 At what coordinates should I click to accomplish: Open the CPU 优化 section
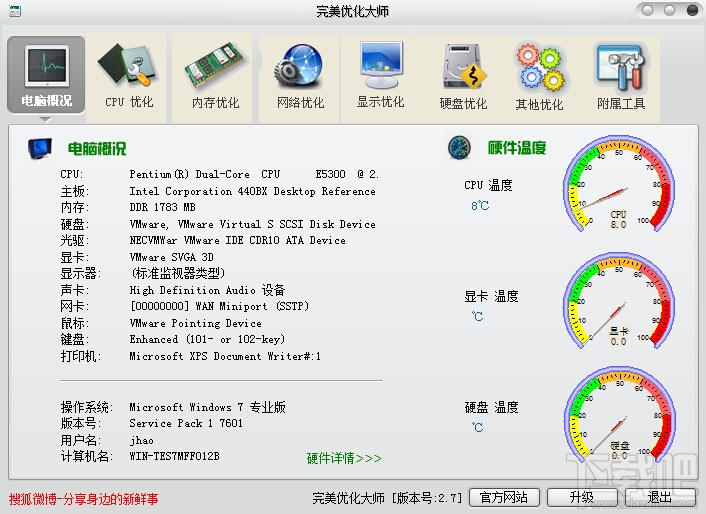[128, 77]
